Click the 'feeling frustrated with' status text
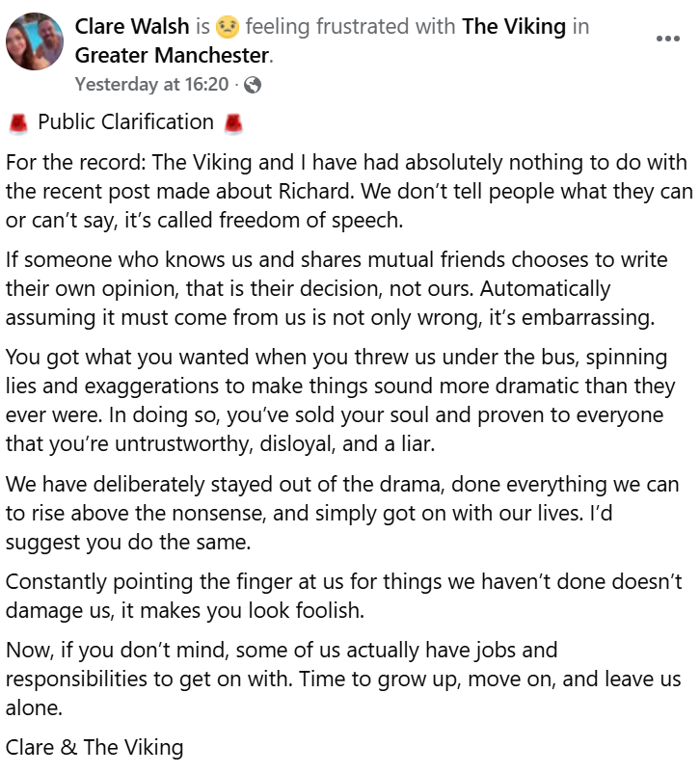 350,26
